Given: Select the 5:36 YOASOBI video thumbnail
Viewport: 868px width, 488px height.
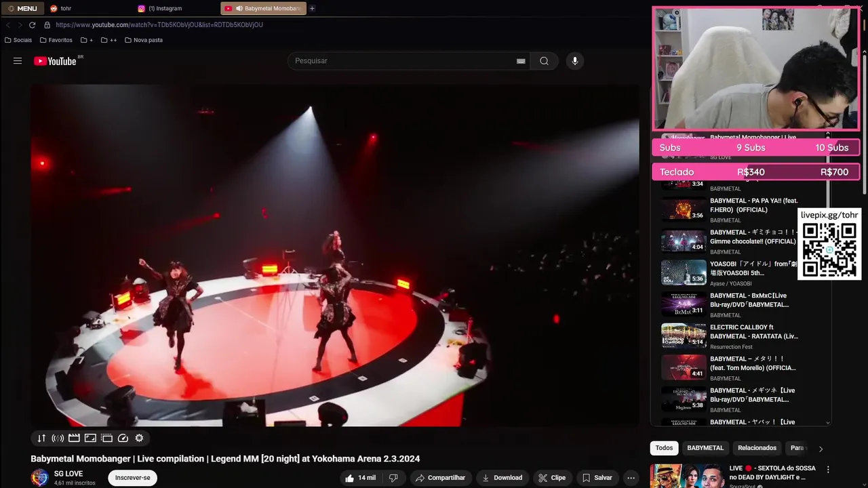Looking at the screenshot, I should click(x=684, y=272).
